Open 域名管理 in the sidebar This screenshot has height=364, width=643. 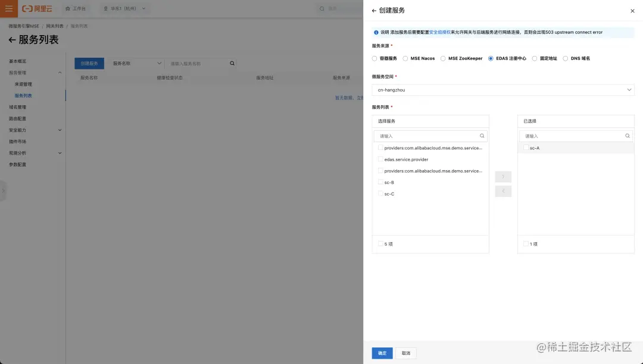(x=18, y=107)
